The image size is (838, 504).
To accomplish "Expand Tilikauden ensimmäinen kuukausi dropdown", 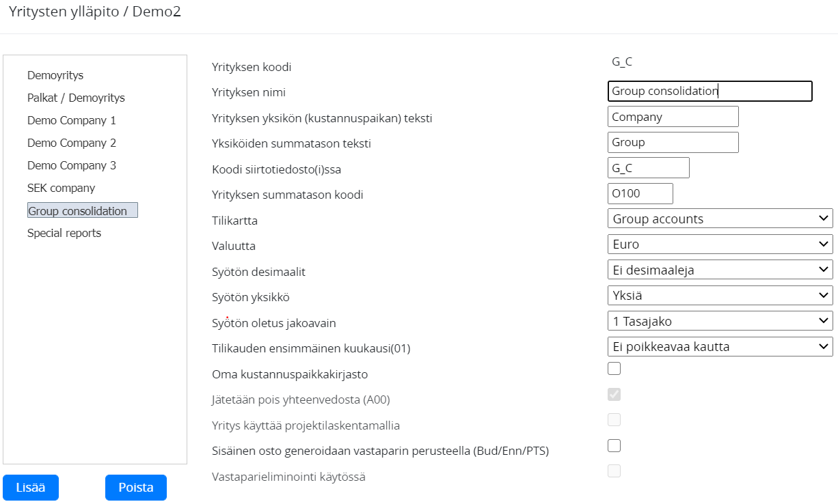I will 720,347.
